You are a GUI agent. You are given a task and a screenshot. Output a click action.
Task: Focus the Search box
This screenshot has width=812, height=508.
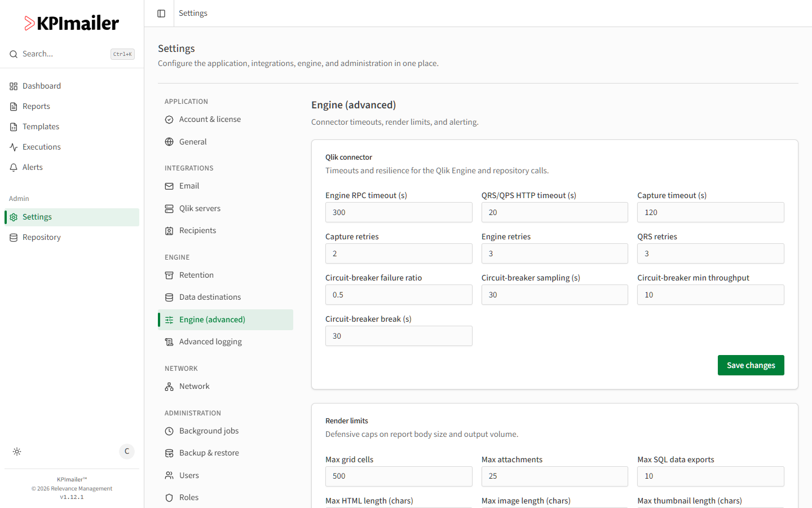coord(72,54)
